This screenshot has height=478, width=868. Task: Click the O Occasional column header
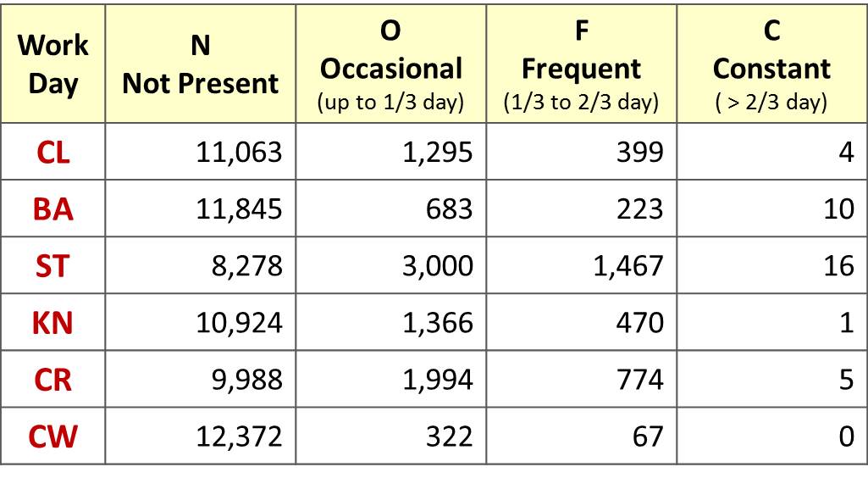pos(390,64)
